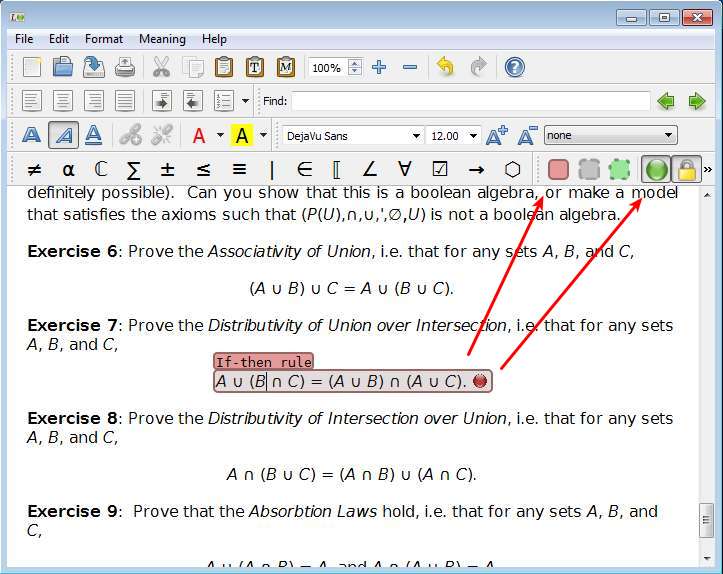Decrease indent icon

point(193,101)
